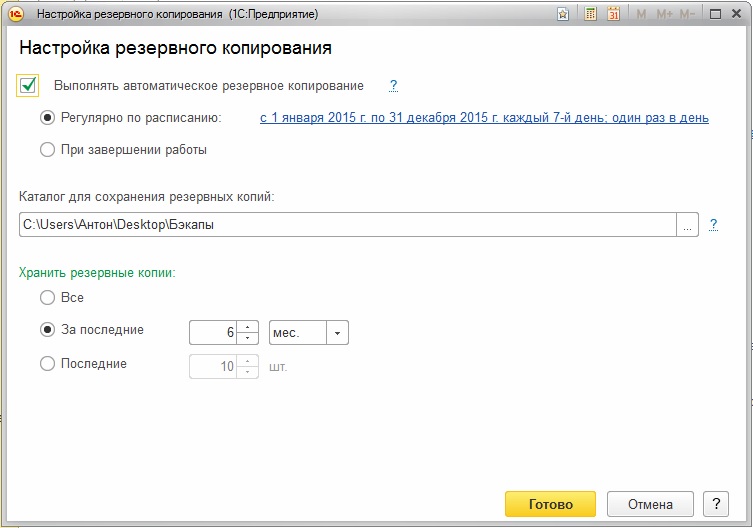Select 'Последние' backup count radio option
Viewport: 753px width, 528px height.
[47, 364]
